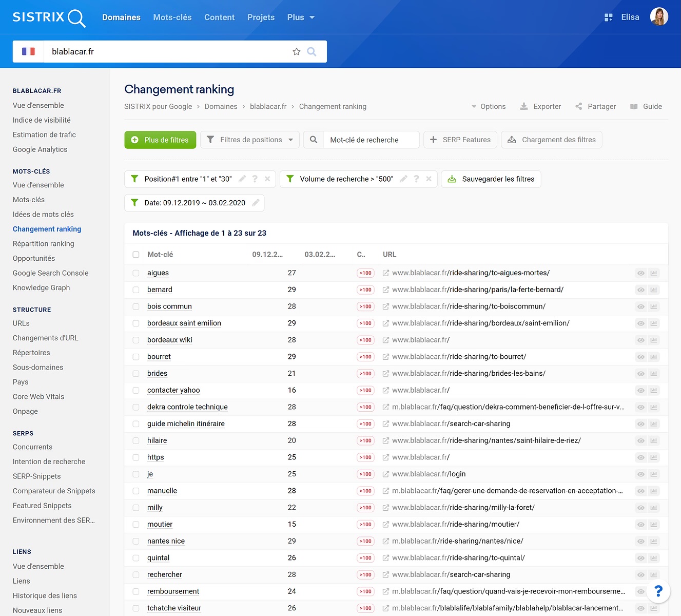Click the Partager button

595,106
